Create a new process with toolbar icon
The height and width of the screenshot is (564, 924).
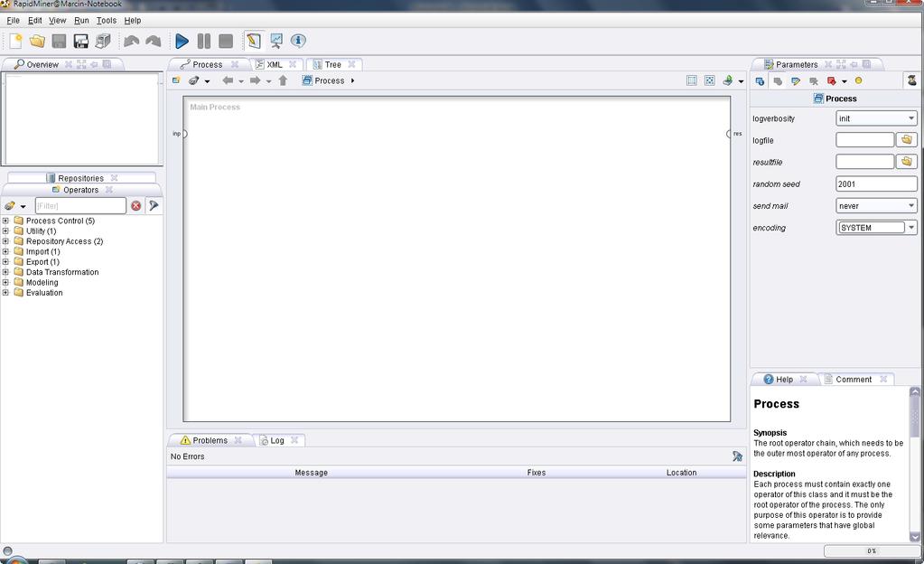[16, 41]
